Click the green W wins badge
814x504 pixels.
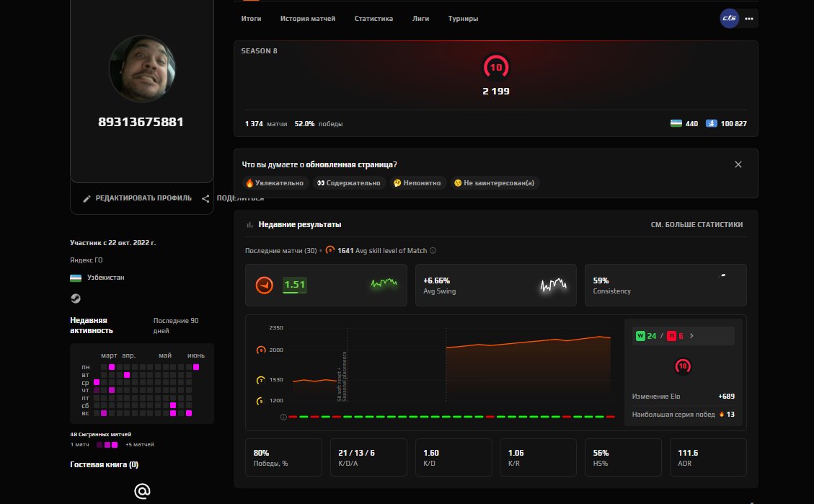point(640,336)
